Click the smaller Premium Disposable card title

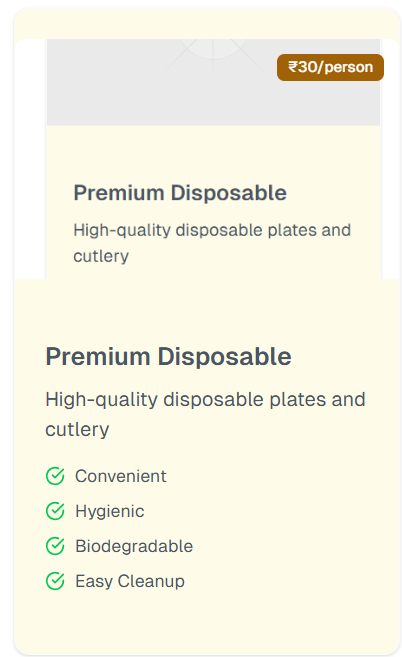tap(180, 193)
